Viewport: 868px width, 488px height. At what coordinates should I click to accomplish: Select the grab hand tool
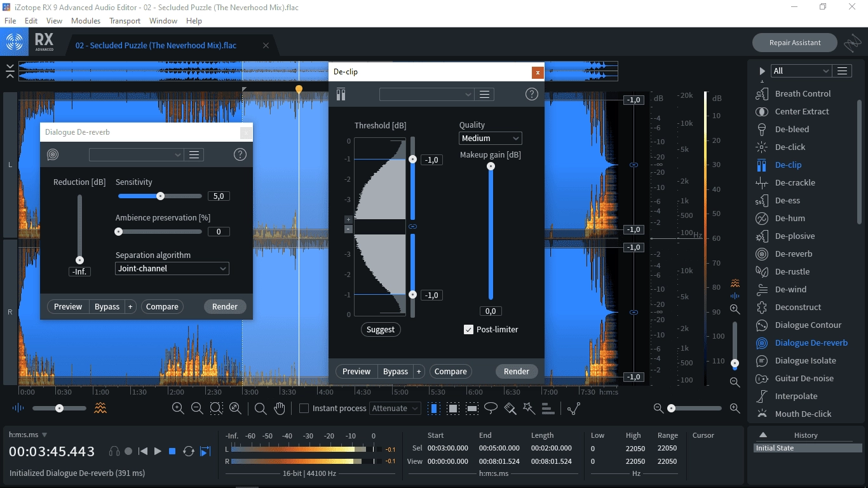pyautogui.click(x=280, y=408)
